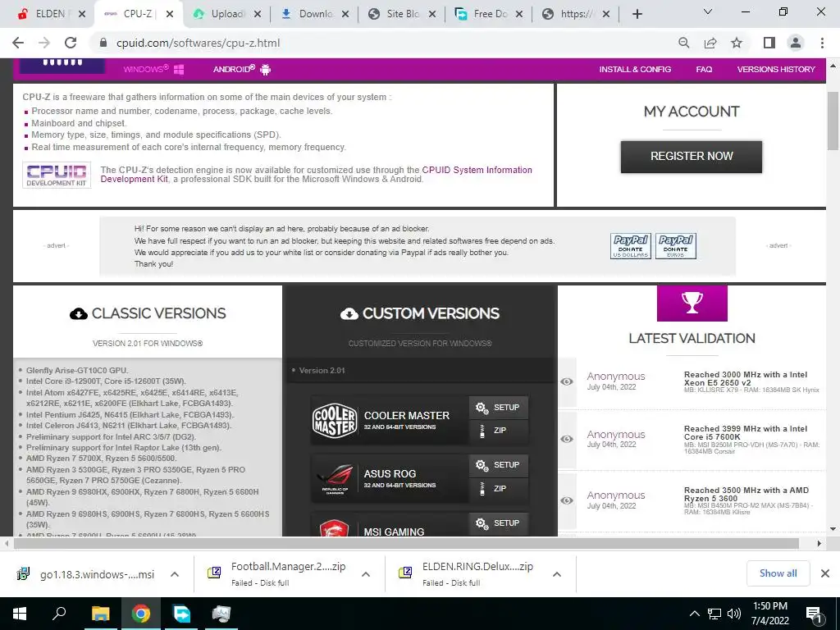Click the cloud icon beside Classic Versions
The height and width of the screenshot is (630, 840).
point(79,313)
